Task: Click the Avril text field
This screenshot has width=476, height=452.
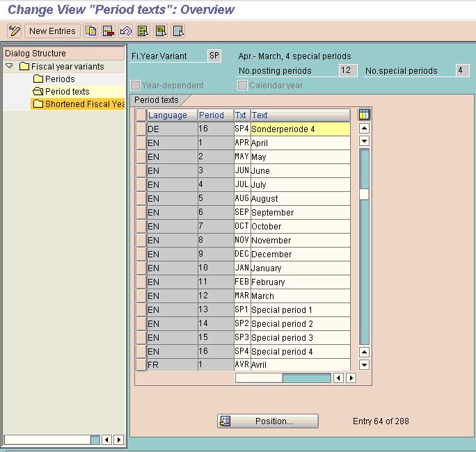Action: coord(300,364)
